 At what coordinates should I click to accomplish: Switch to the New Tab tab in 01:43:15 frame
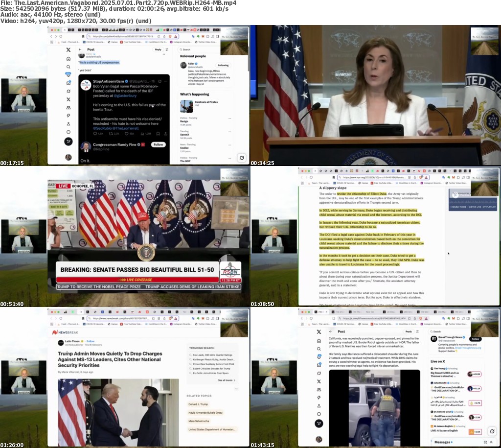pos(369,311)
